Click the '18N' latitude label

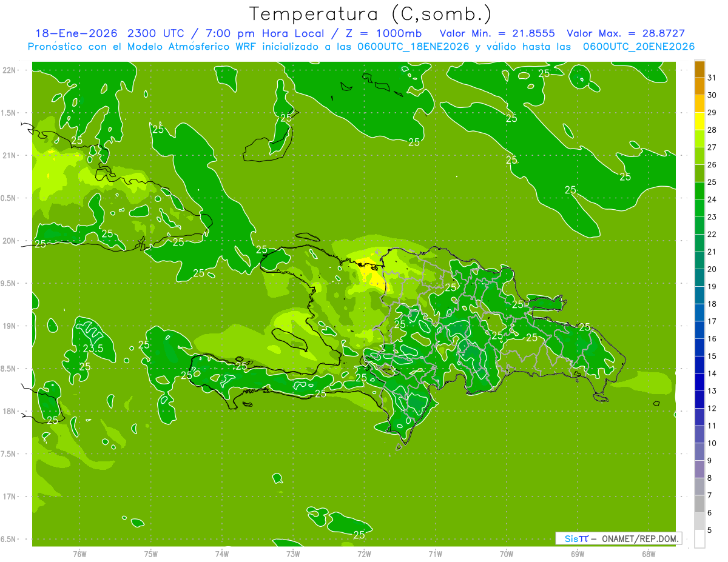[x=10, y=411]
